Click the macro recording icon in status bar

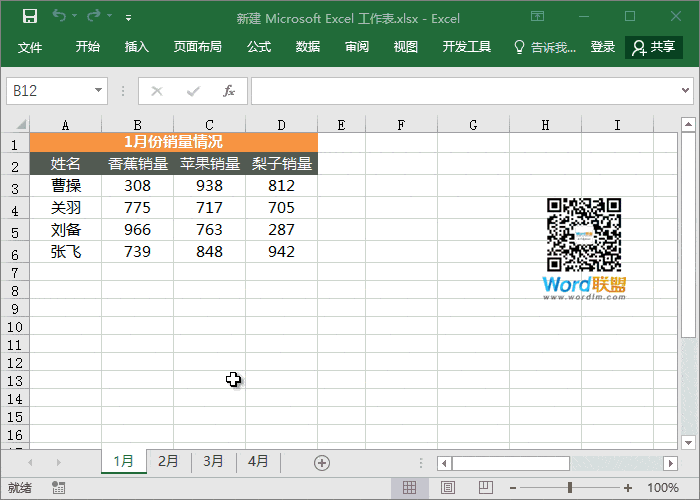pyautogui.click(x=59, y=488)
